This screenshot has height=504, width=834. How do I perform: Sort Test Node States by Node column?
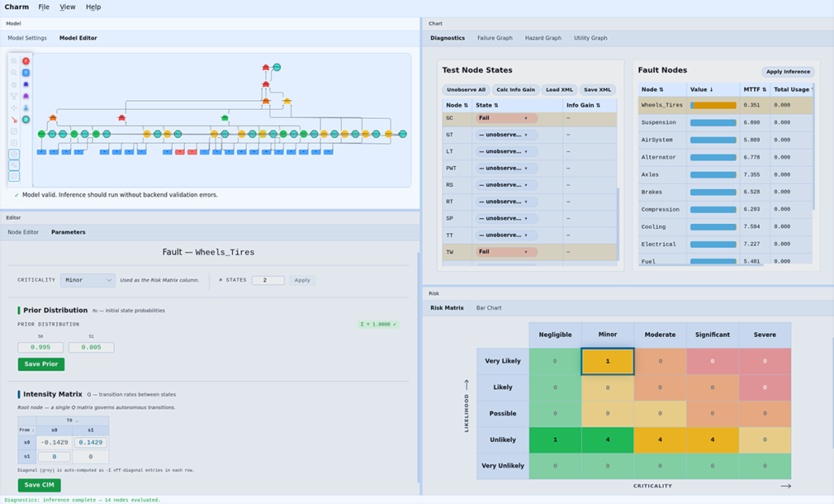(x=457, y=105)
